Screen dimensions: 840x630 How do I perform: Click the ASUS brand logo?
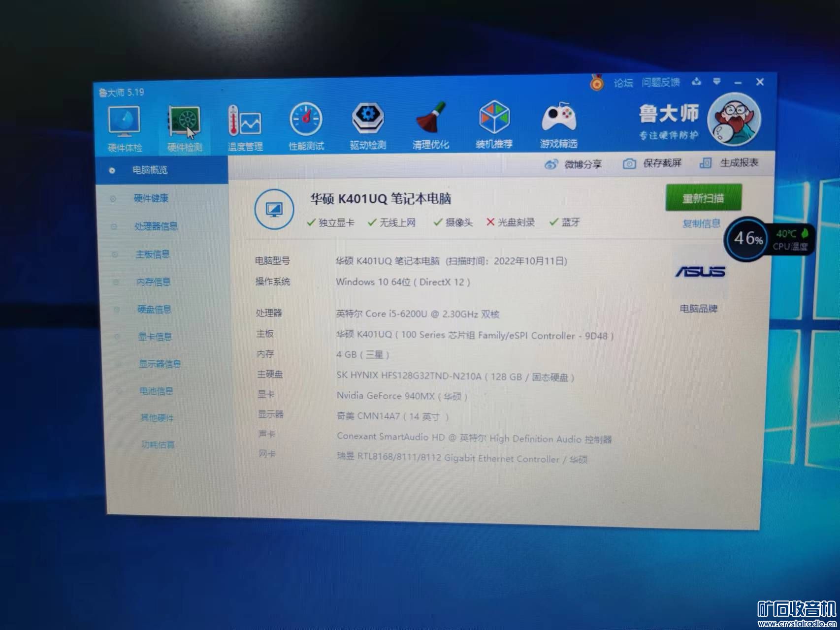(x=700, y=271)
